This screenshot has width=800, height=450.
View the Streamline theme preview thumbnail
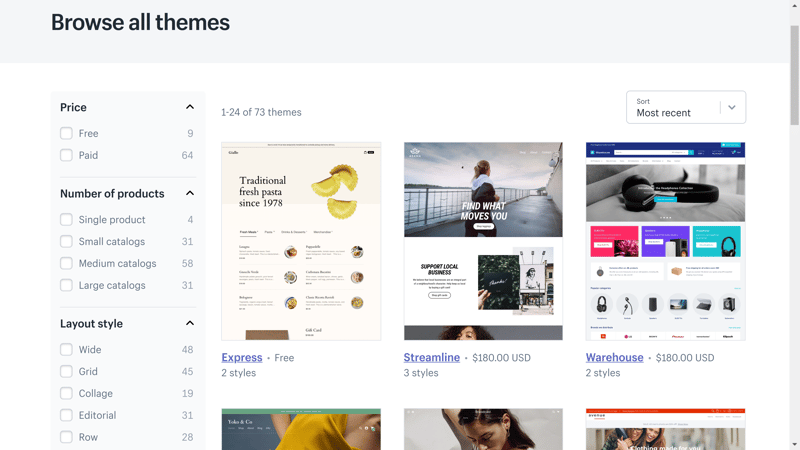pos(483,241)
